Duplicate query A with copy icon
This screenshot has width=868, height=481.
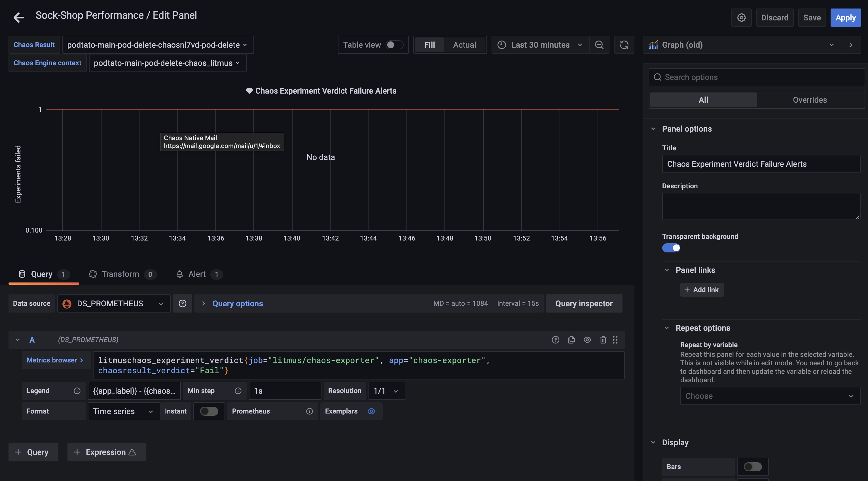click(571, 340)
